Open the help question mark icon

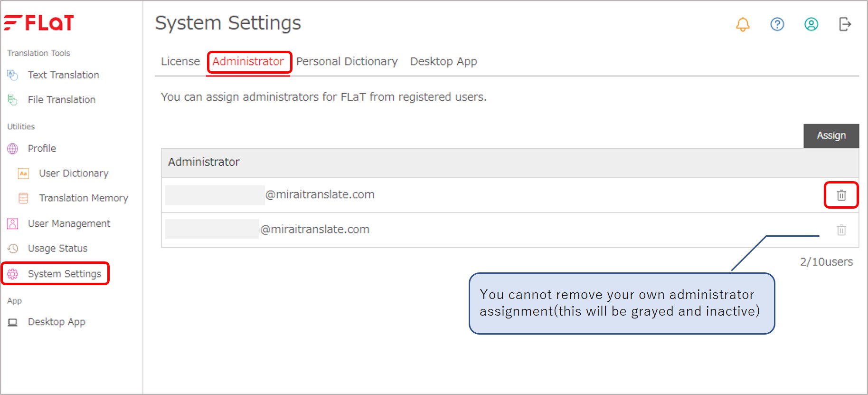coord(777,24)
